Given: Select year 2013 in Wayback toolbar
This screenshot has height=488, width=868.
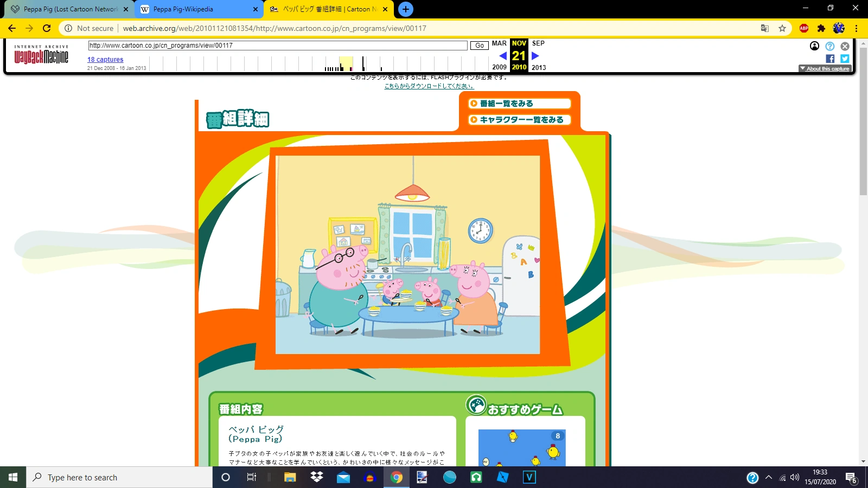Looking at the screenshot, I should [x=539, y=67].
